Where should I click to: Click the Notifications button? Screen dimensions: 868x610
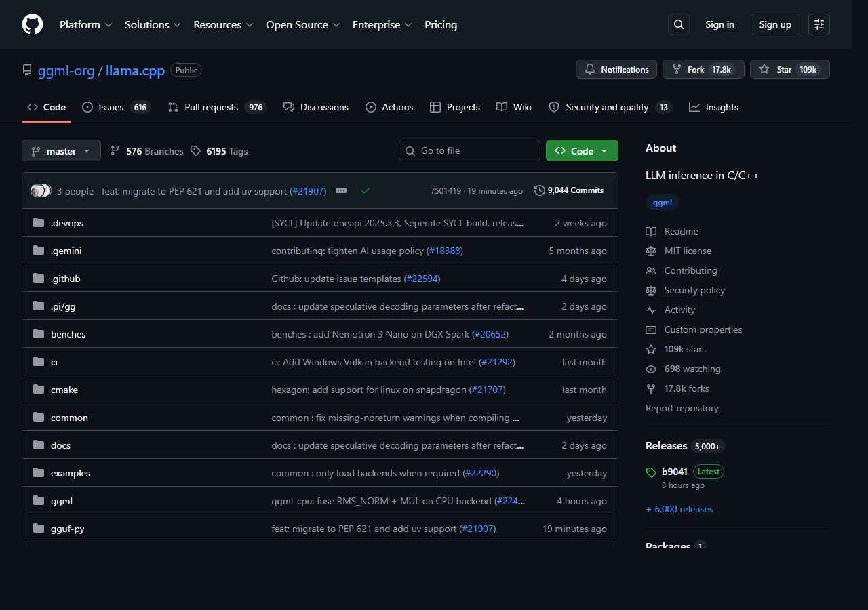[x=616, y=69]
